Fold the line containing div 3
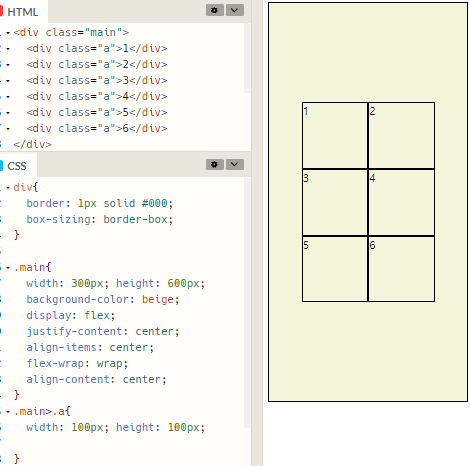This screenshot has height=466, width=470. (x=8, y=81)
